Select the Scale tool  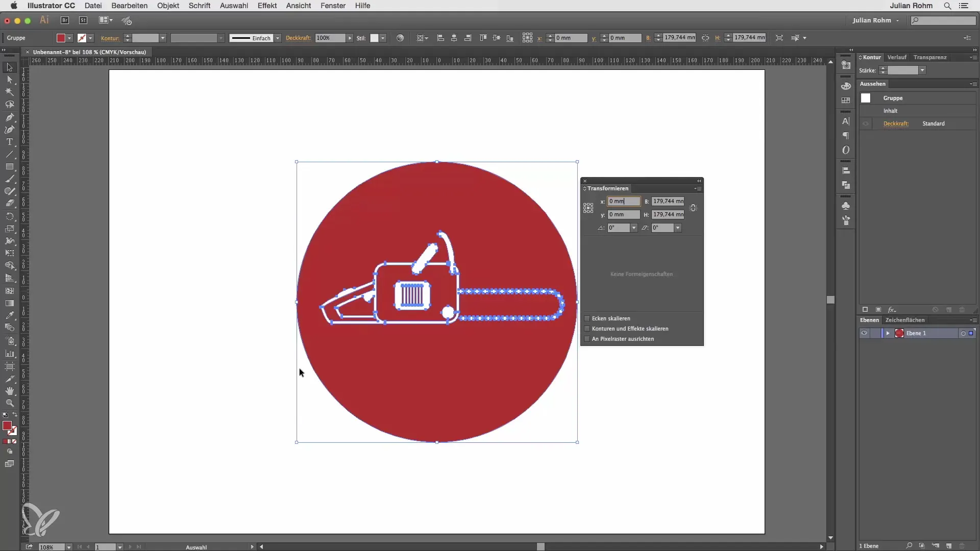point(9,229)
